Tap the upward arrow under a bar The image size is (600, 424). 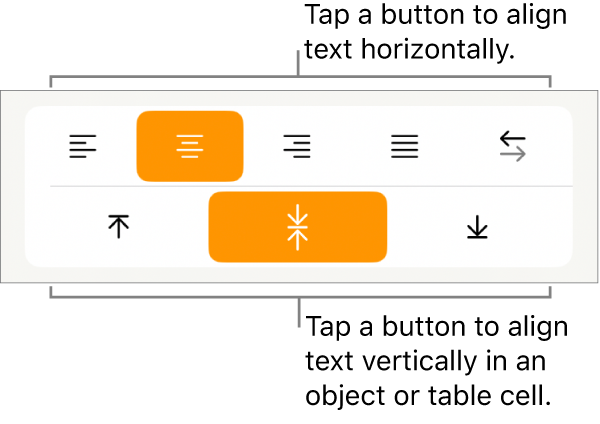119,227
